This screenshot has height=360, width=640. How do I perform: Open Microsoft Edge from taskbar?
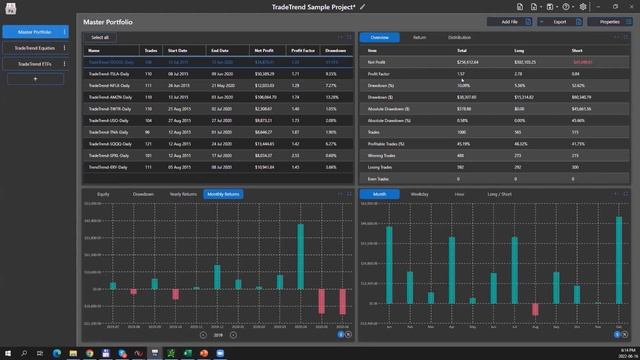pyautogui.click(x=57, y=353)
